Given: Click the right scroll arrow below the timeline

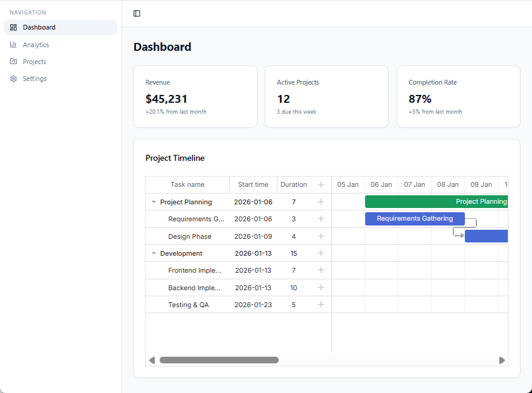Looking at the screenshot, I should pos(502,360).
